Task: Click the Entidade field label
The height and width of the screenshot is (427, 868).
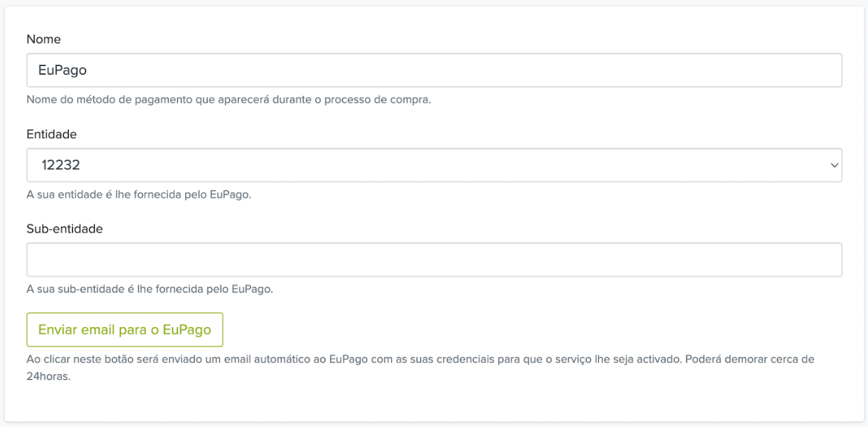Action: (51, 134)
